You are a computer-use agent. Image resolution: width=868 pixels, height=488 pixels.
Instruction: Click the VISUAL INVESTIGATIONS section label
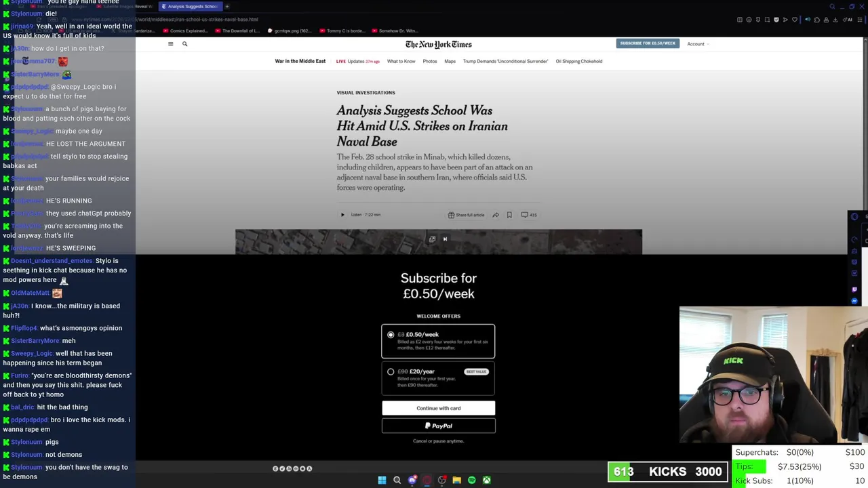pyautogui.click(x=366, y=92)
